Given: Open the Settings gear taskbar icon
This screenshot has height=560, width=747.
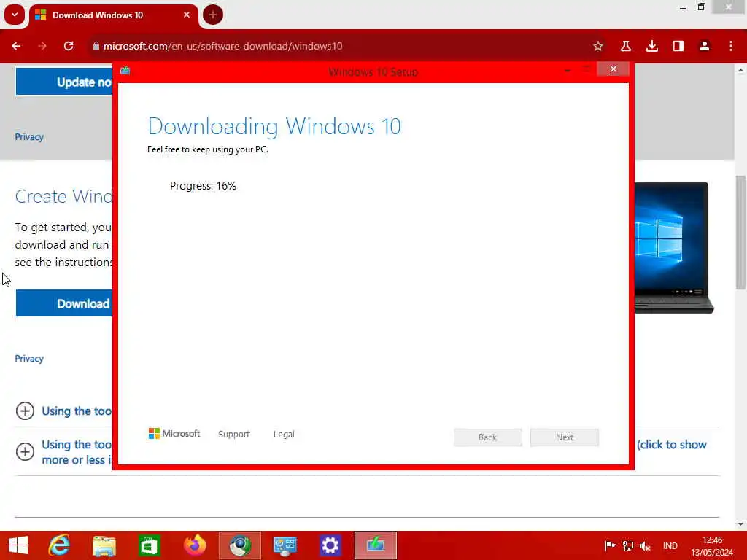Looking at the screenshot, I should (x=330, y=545).
